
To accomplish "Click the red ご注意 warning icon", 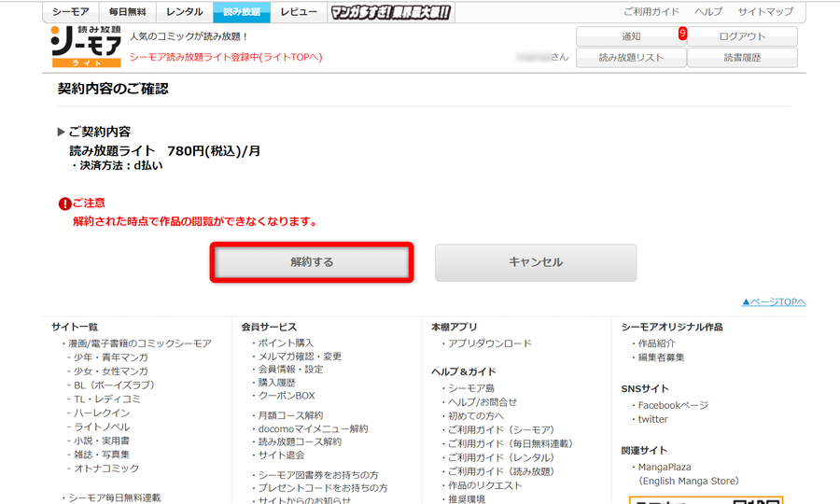I will click(64, 203).
